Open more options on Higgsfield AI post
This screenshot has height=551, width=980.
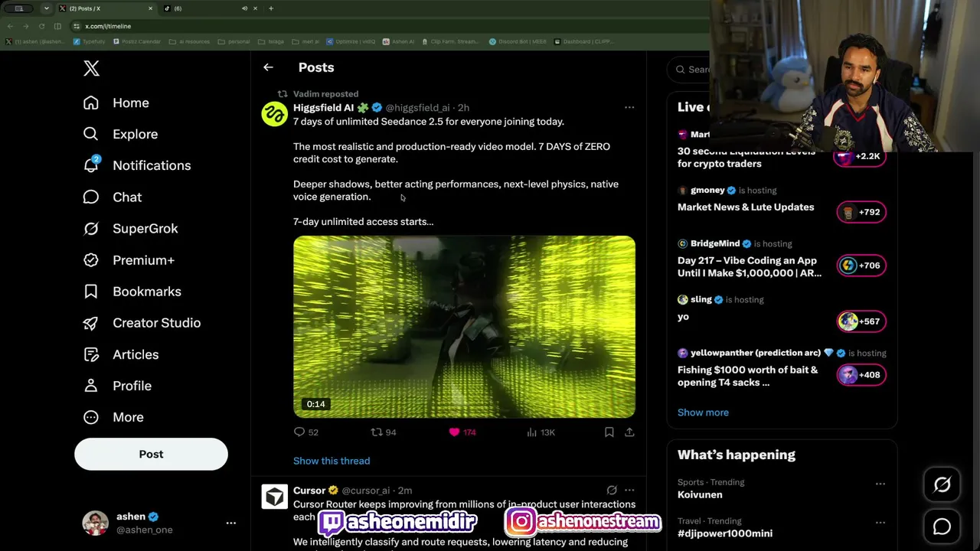pos(629,107)
